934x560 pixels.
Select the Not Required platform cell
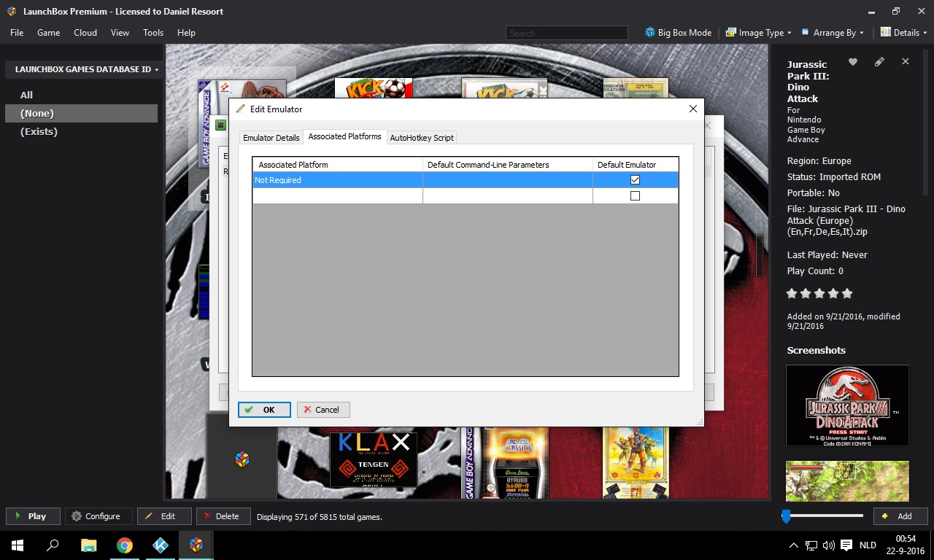click(x=338, y=180)
